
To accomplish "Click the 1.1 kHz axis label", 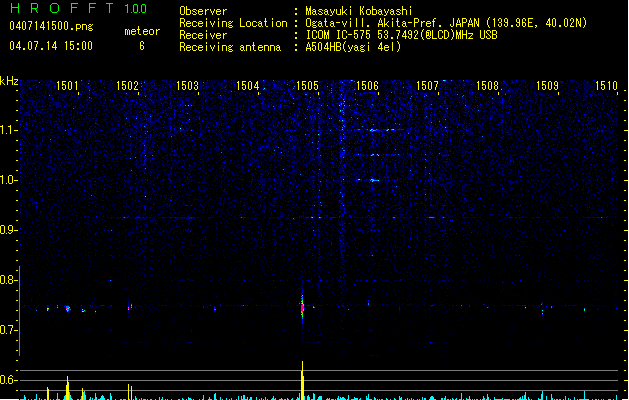I will (8, 130).
